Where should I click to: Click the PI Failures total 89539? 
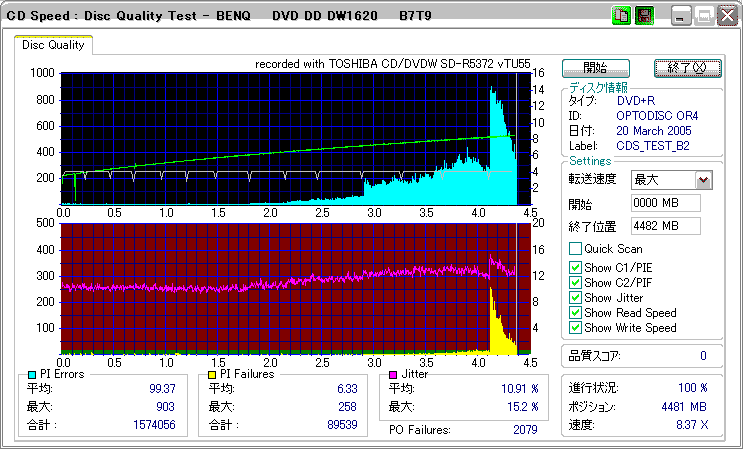(342, 425)
